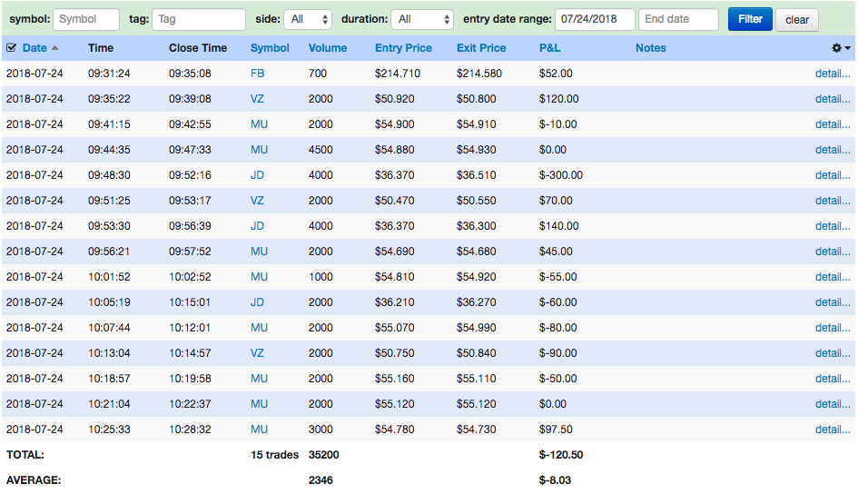
Task: Click the Symbol filter input field
Action: tap(86, 19)
